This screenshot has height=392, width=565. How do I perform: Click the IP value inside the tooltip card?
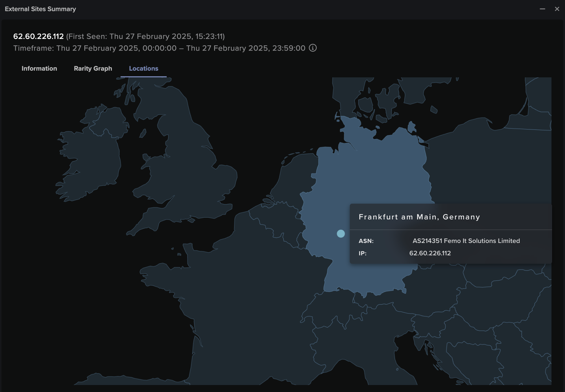pyautogui.click(x=430, y=253)
